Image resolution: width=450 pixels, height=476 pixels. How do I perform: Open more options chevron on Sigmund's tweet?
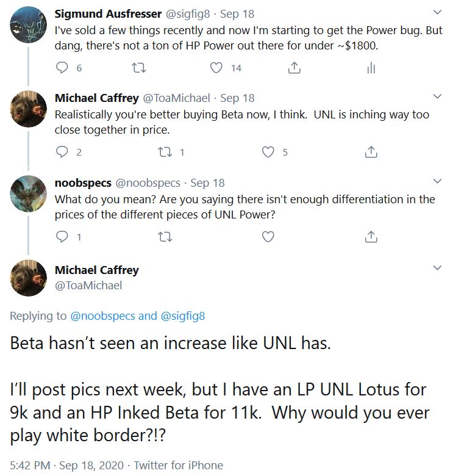click(x=437, y=12)
